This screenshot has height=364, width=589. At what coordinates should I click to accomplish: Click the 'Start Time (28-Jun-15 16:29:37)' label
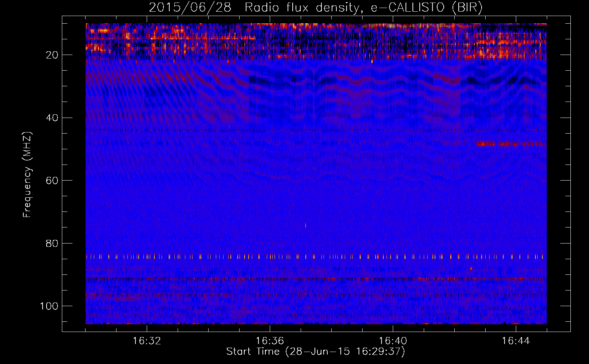click(x=316, y=352)
